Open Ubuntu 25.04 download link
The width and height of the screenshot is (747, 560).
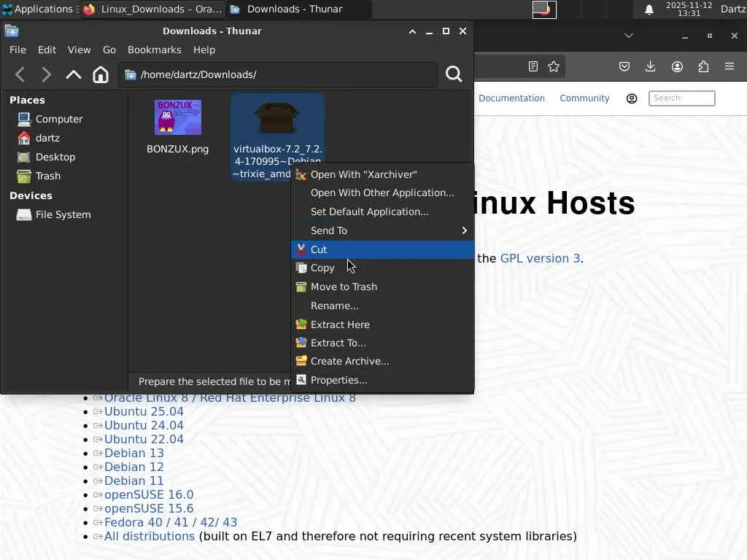click(144, 412)
